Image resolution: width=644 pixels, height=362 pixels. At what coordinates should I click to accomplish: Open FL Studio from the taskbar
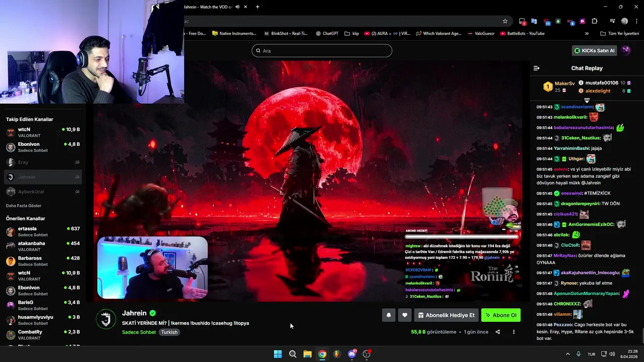click(x=337, y=354)
